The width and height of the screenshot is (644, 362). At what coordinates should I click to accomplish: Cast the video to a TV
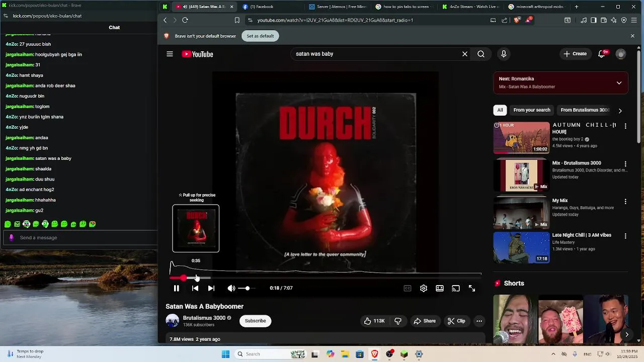(456, 288)
